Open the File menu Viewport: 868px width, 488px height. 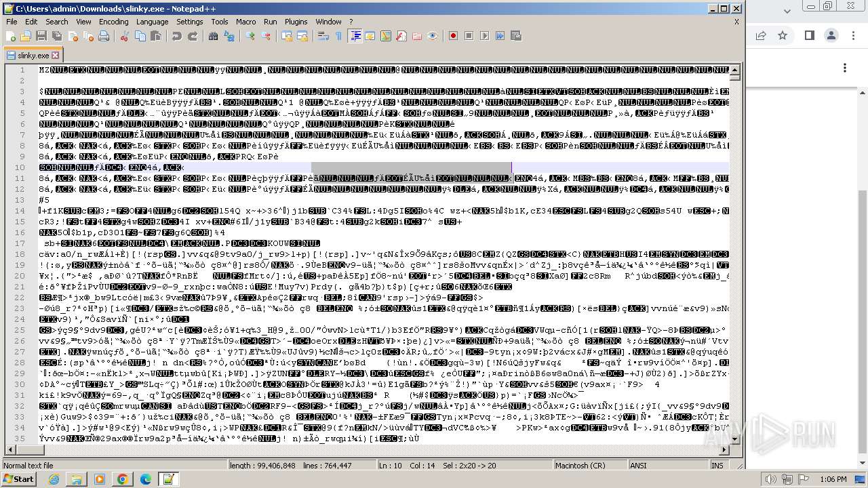pos(12,22)
